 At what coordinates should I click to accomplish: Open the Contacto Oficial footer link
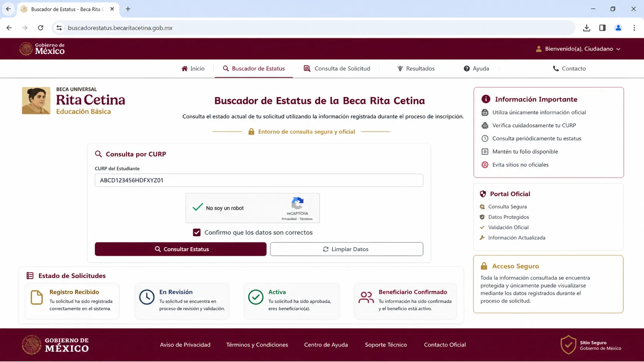[x=445, y=345]
